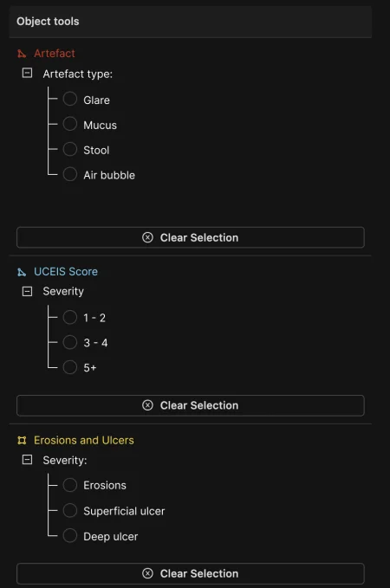This screenshot has width=390, height=588.
Task: Clear Selection for UCEIS Score
Action: pyautogui.click(x=191, y=405)
